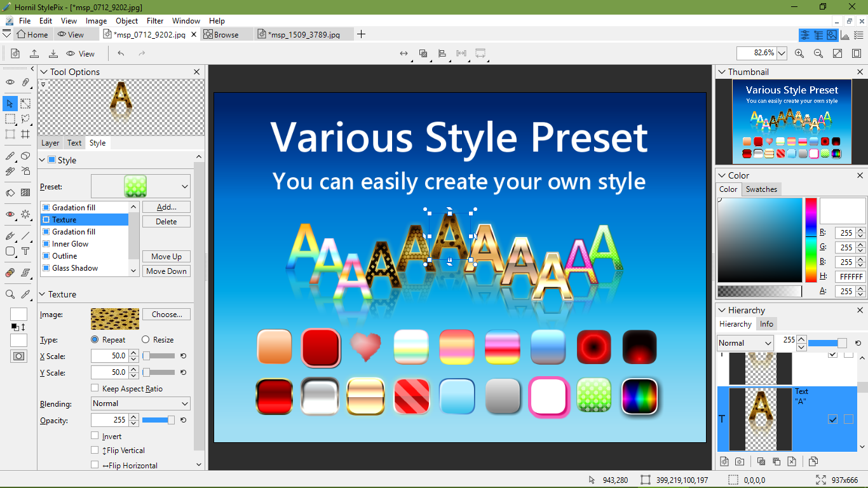Check the Invert option
Viewport: 868px width, 488px height.
click(x=95, y=436)
